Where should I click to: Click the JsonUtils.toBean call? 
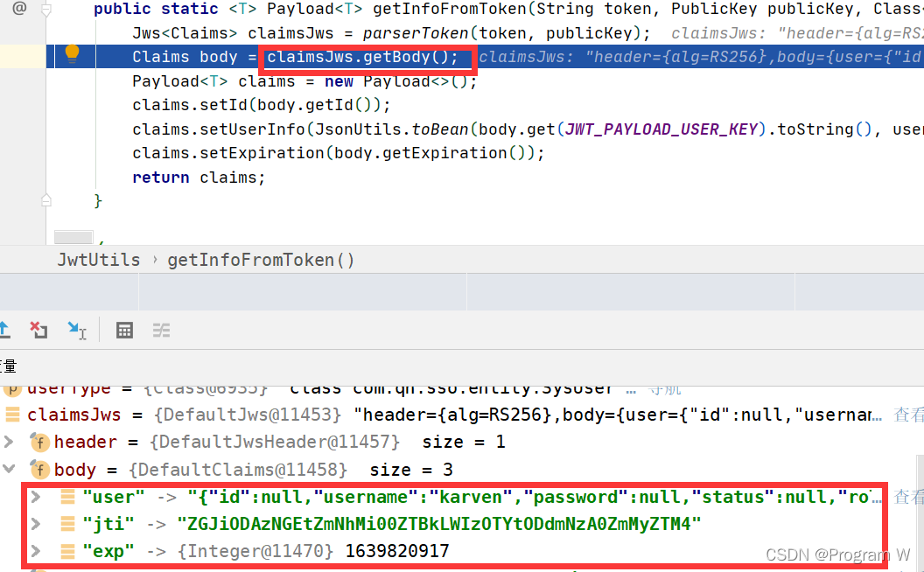[392, 129]
